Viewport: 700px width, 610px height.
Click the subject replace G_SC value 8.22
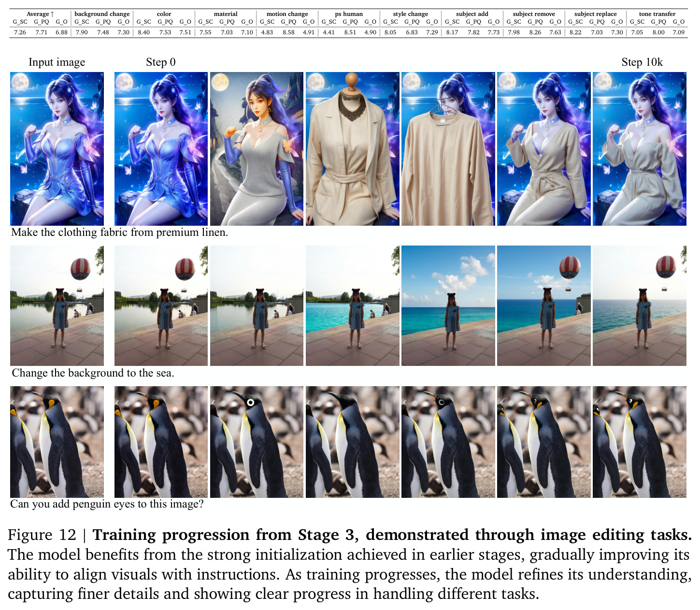coord(575,32)
